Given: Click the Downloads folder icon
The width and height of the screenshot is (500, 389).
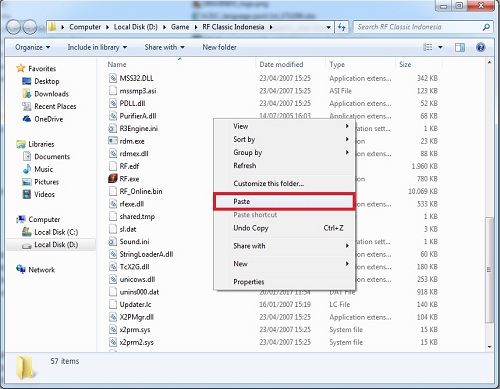Looking at the screenshot, I should coord(27,94).
